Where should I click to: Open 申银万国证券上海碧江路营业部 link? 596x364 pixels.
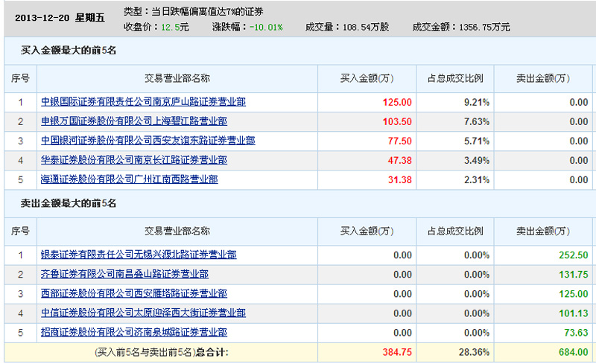134,121
